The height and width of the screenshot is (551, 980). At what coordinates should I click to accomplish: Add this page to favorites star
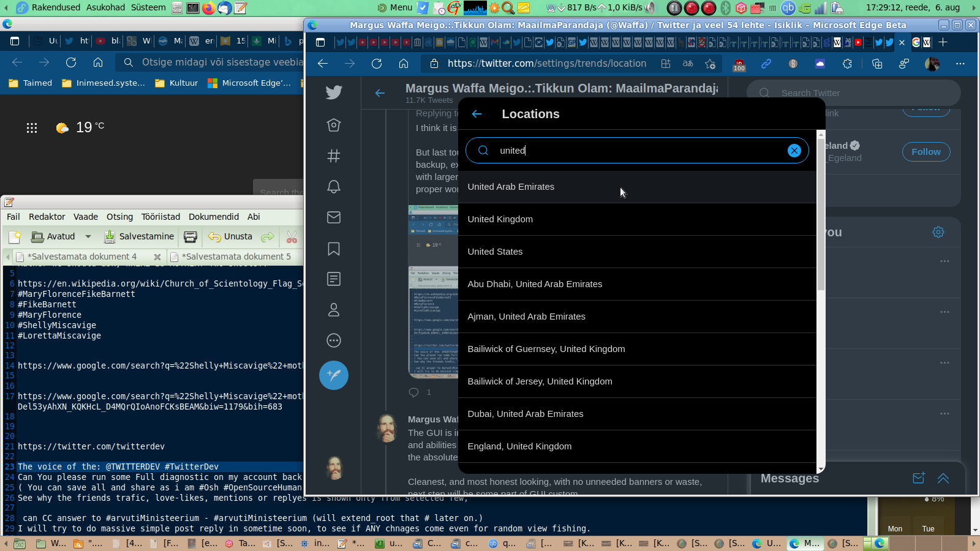(710, 64)
